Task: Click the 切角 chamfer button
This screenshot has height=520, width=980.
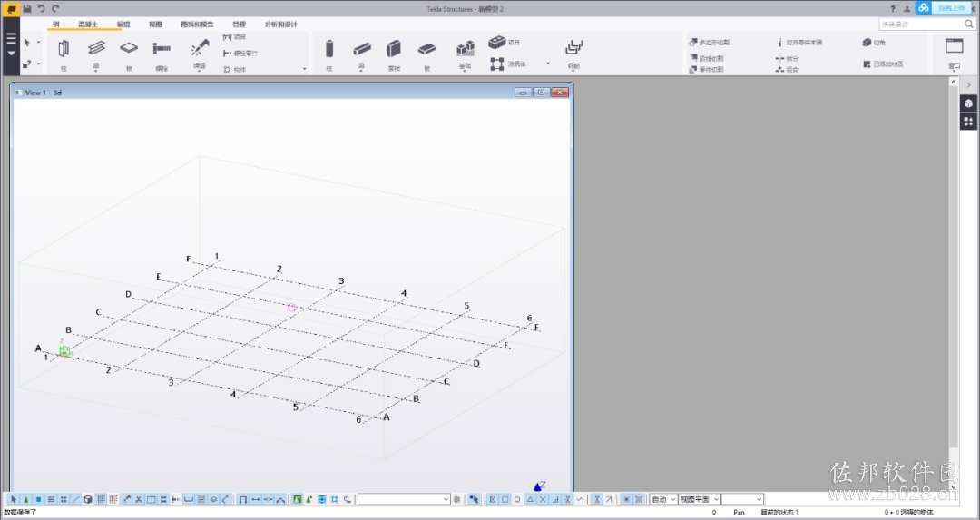Action: (874, 43)
